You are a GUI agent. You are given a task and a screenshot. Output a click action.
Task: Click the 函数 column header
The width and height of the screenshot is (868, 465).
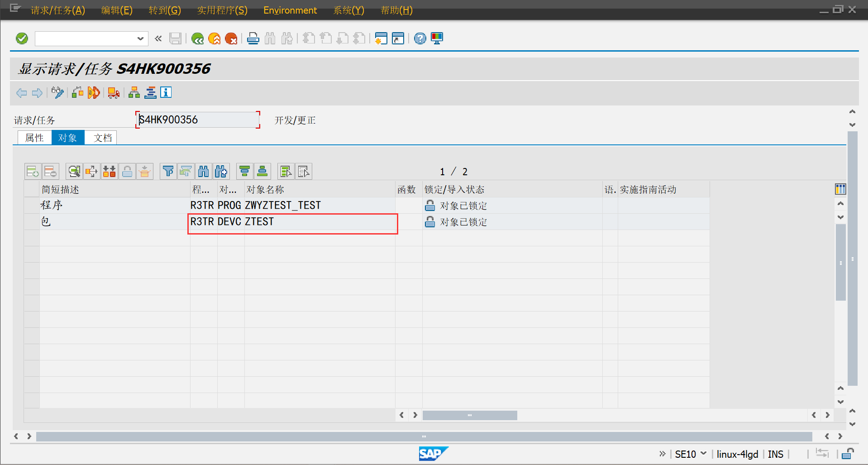[x=409, y=189]
